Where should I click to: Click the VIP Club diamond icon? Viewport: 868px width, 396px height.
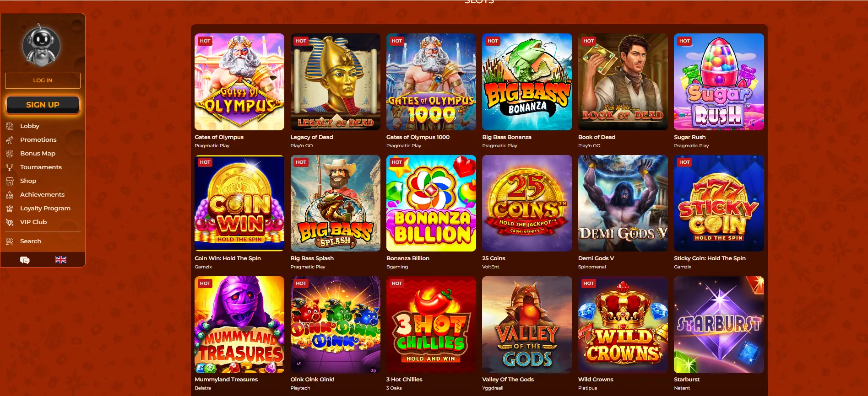[x=10, y=222]
